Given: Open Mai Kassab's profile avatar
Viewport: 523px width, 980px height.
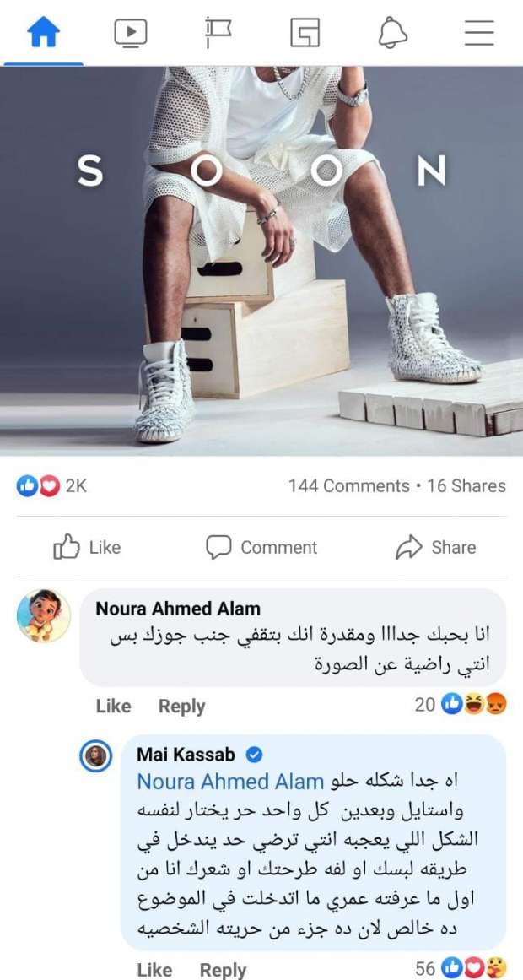Looking at the screenshot, I should pyautogui.click(x=96, y=757).
